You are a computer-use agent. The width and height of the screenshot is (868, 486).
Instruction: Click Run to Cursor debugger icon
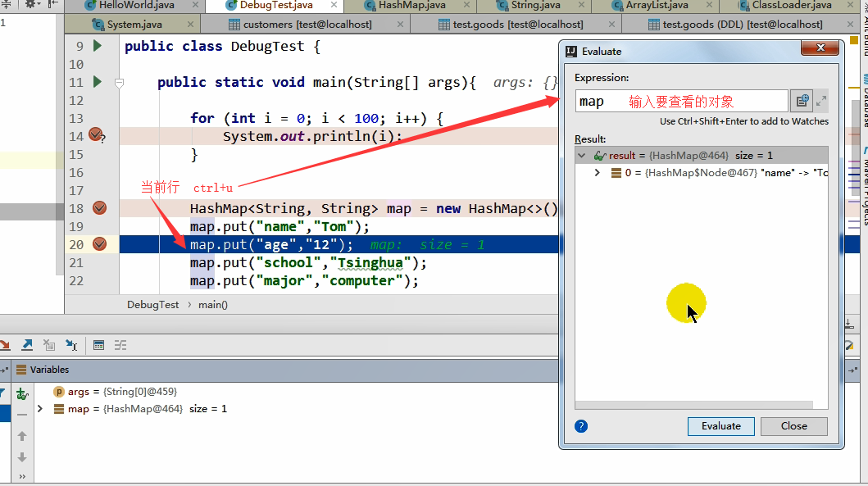point(70,345)
